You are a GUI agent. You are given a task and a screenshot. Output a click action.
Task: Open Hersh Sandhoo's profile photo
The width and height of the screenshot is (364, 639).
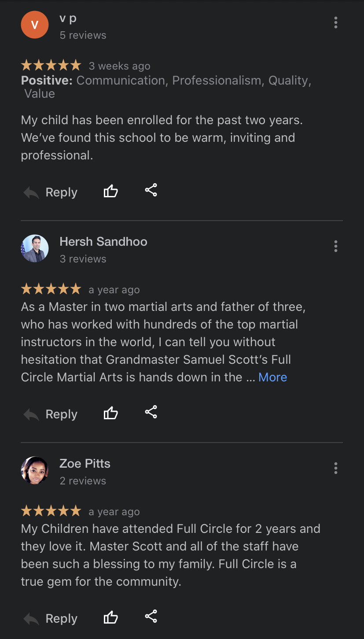coord(35,248)
